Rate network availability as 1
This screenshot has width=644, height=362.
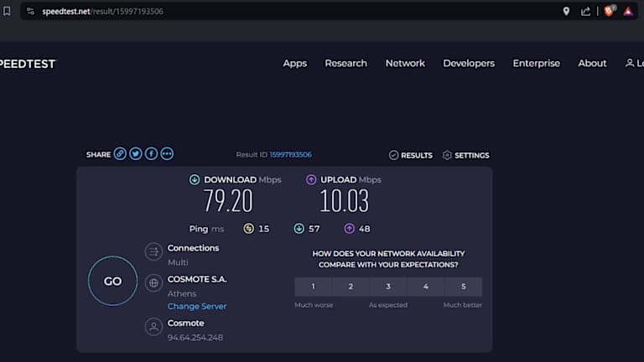tap(313, 287)
